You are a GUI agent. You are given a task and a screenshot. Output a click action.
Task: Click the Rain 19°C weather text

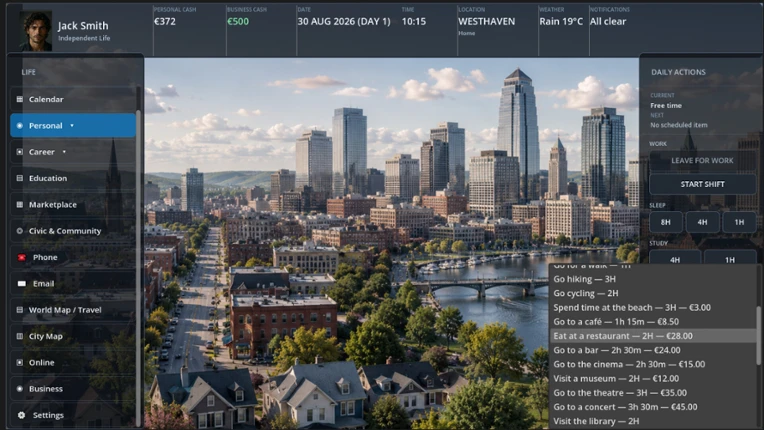(561, 21)
